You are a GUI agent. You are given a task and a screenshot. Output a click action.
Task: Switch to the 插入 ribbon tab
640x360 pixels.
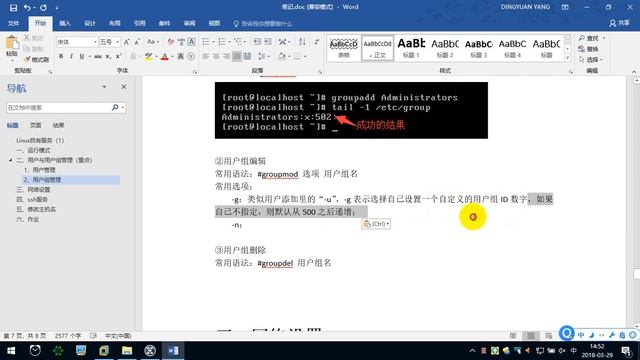coord(65,23)
